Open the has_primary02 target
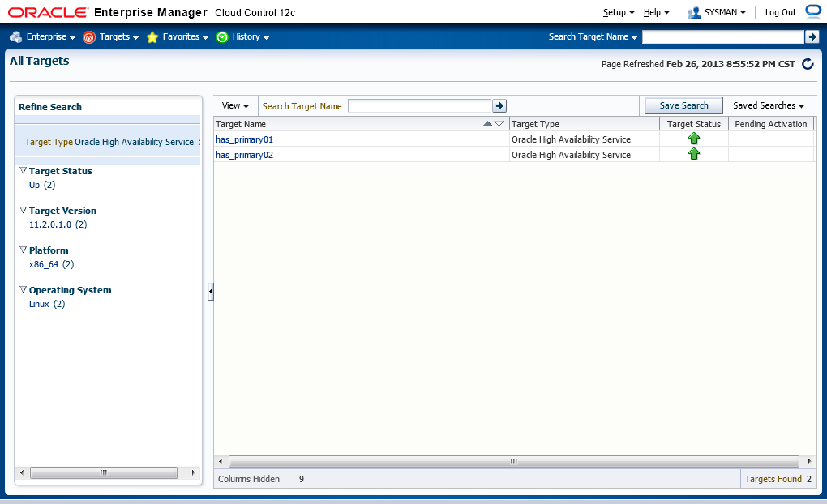The width and height of the screenshot is (827, 504). [x=244, y=155]
